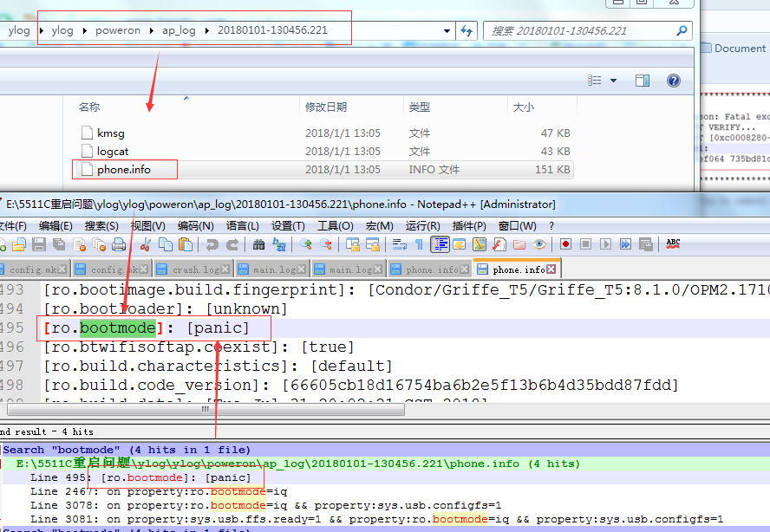Image resolution: width=770 pixels, height=532 pixels.
Task: Expand the arrow after poweron breadcrumb
Action: [x=152, y=30]
